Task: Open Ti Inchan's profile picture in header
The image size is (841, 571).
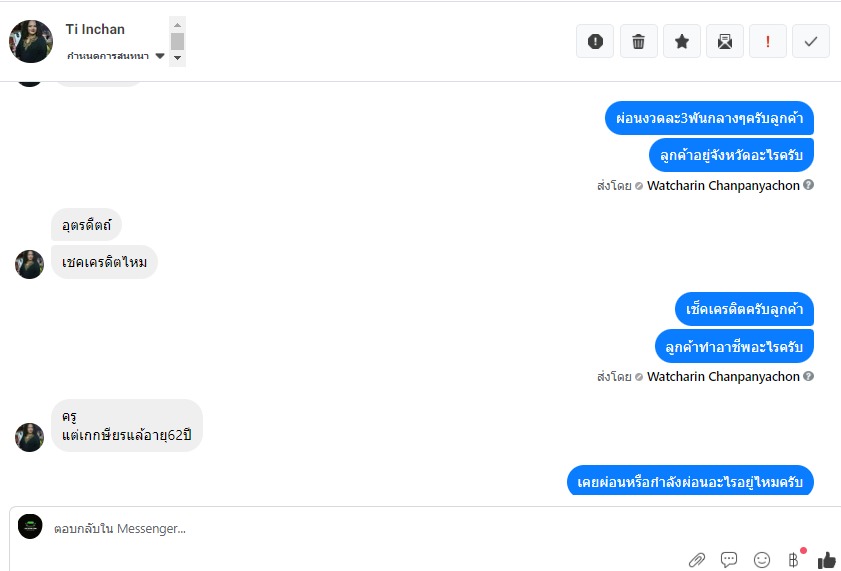Action: coord(31,41)
